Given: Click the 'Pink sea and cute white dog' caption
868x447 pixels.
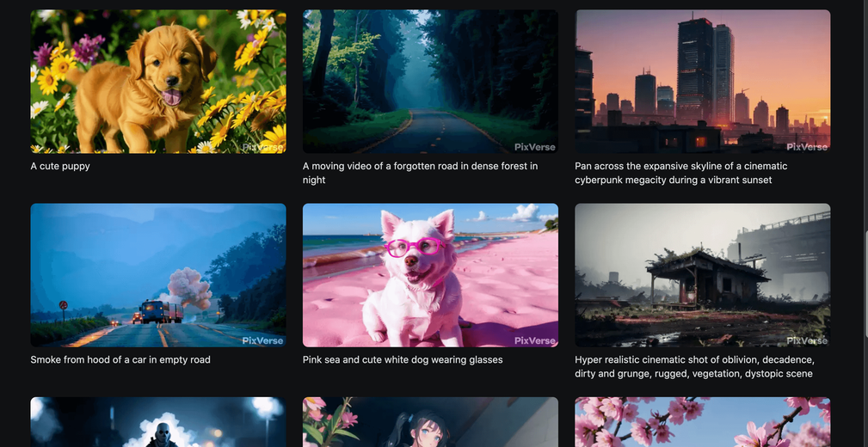Looking at the screenshot, I should pos(403,359).
